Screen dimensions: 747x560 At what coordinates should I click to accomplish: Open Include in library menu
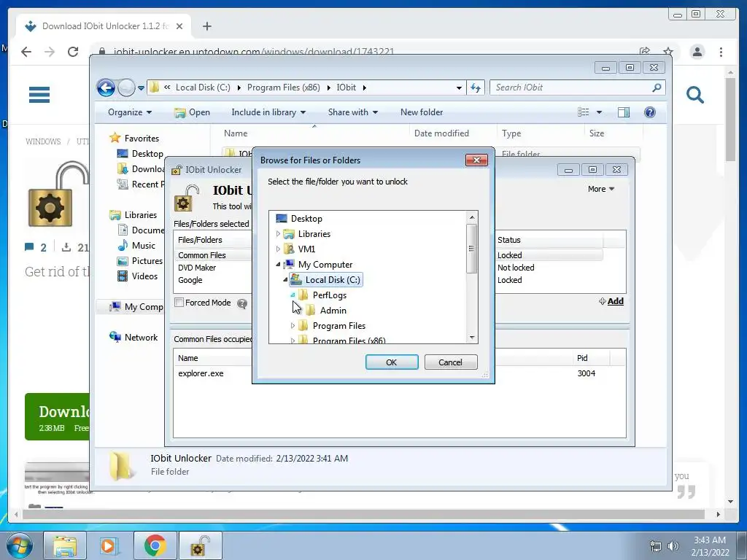click(268, 112)
